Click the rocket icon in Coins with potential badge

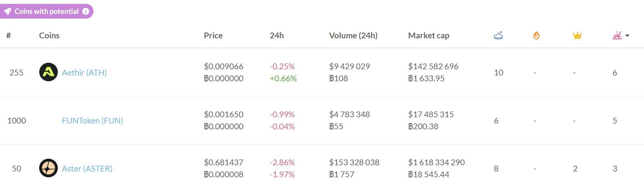(x=8, y=12)
